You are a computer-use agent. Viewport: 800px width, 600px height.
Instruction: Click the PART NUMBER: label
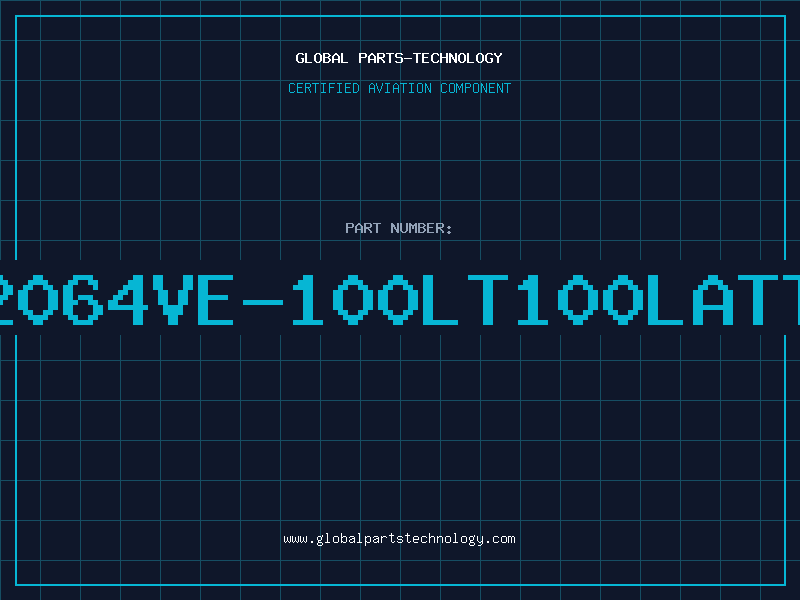coord(398,228)
